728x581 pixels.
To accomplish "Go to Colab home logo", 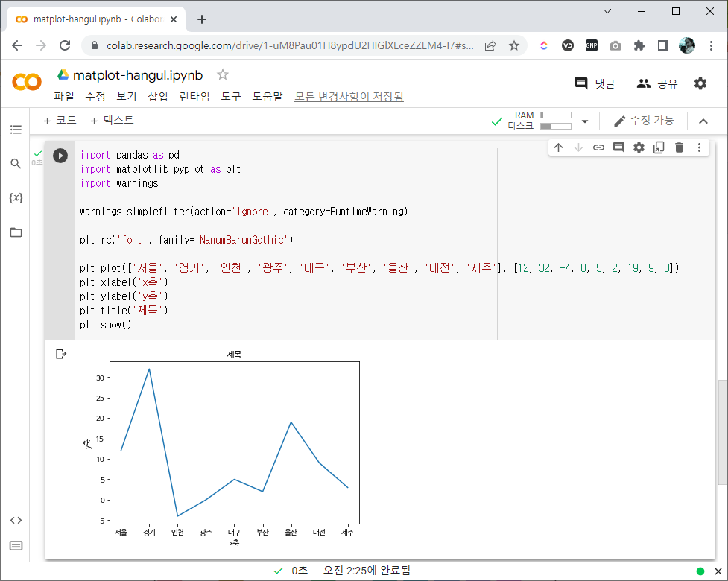I will pyautogui.click(x=27, y=82).
